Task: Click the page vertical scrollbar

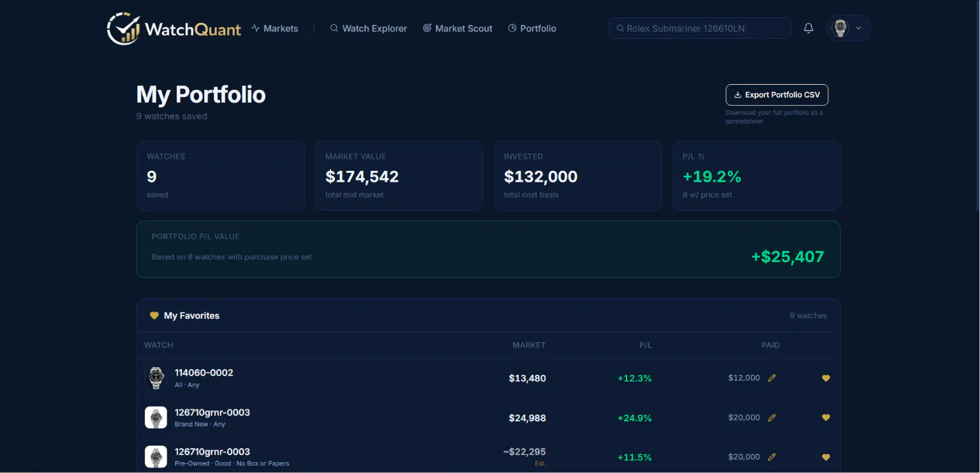Action: (977, 105)
